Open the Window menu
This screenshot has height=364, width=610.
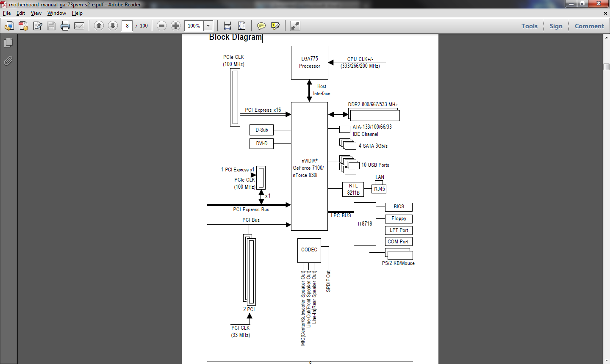(x=57, y=13)
